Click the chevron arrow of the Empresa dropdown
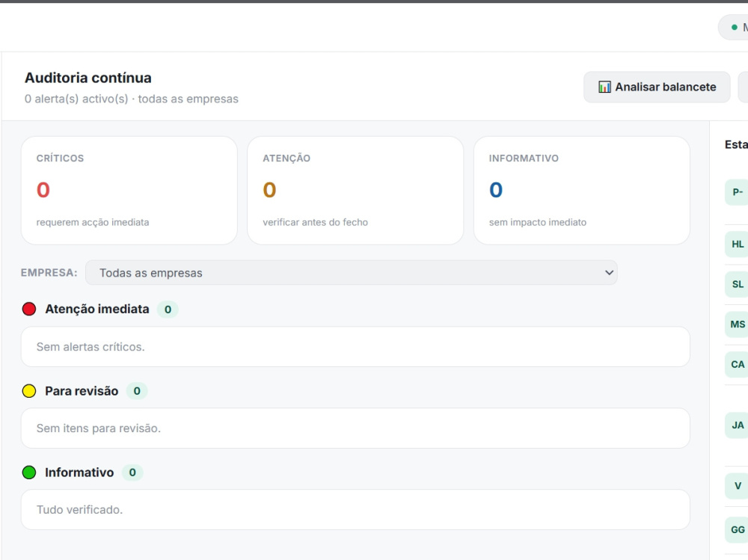The image size is (748, 560). click(609, 273)
